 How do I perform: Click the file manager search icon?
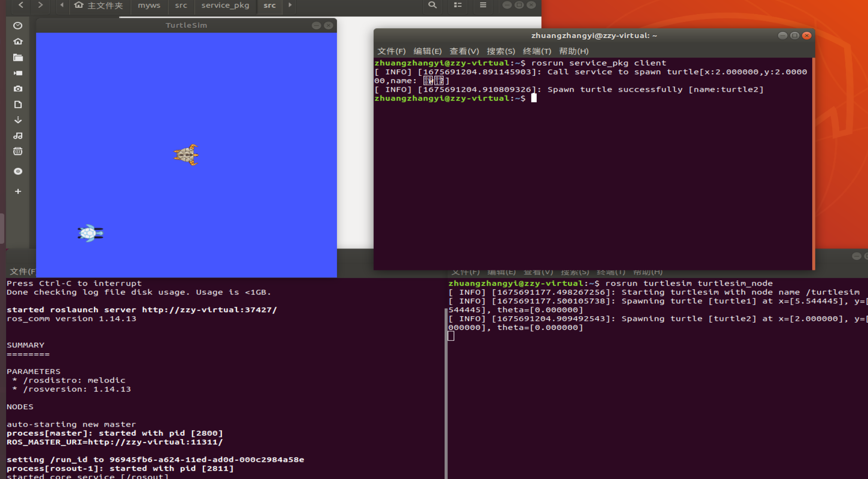point(432,5)
